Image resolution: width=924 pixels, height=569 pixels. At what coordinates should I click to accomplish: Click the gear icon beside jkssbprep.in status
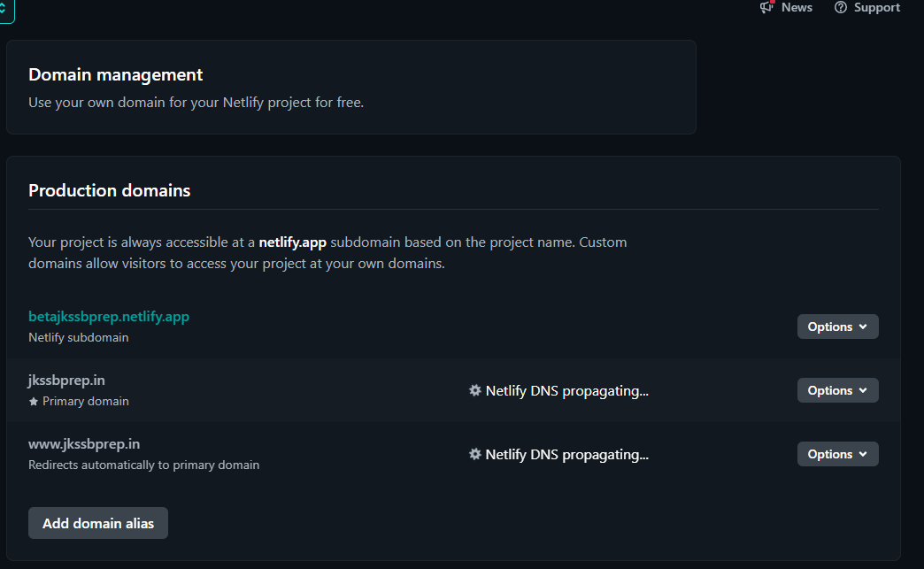point(475,390)
